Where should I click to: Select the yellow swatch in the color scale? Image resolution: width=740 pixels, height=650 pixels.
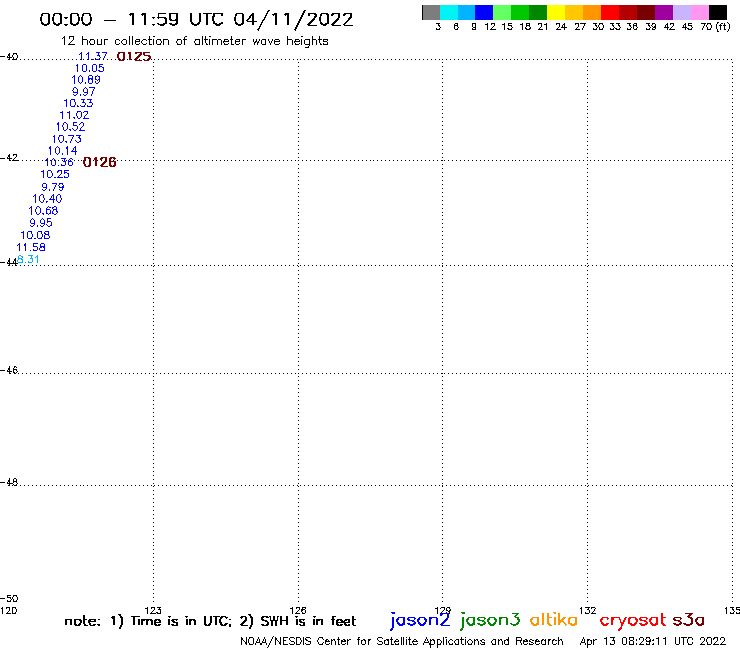click(x=556, y=12)
